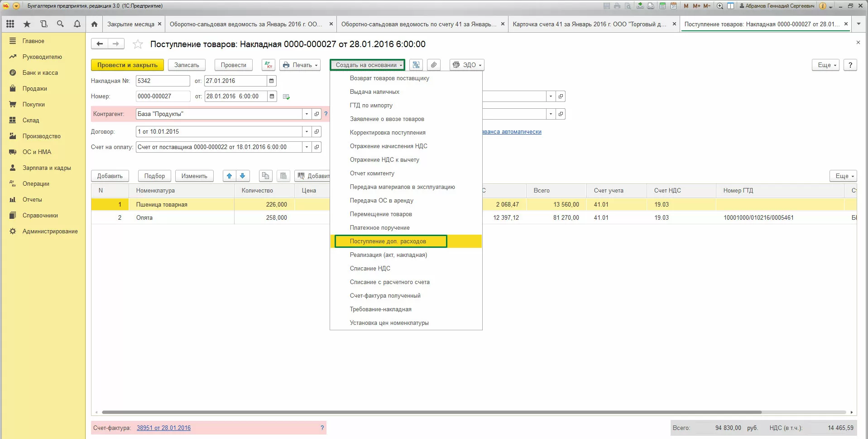This screenshot has width=868, height=439.
Task: Click the Накладная № field containing 5342
Action: [x=163, y=81]
